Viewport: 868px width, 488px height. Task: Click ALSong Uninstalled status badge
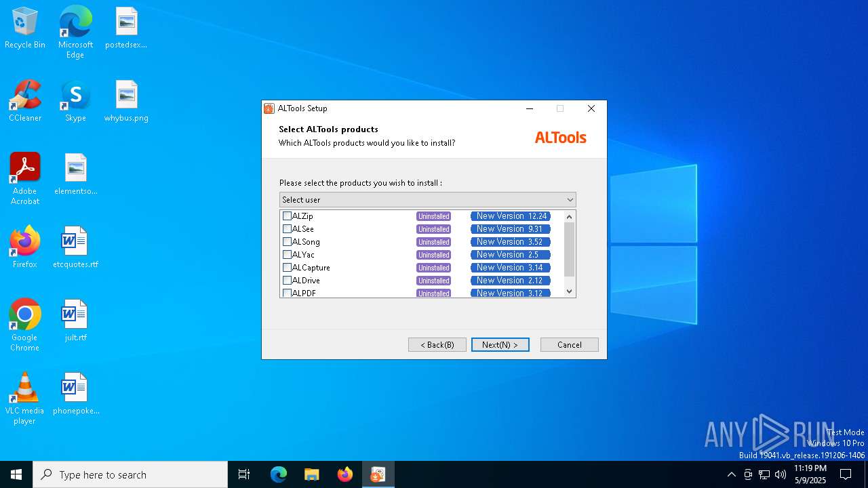[x=434, y=242]
